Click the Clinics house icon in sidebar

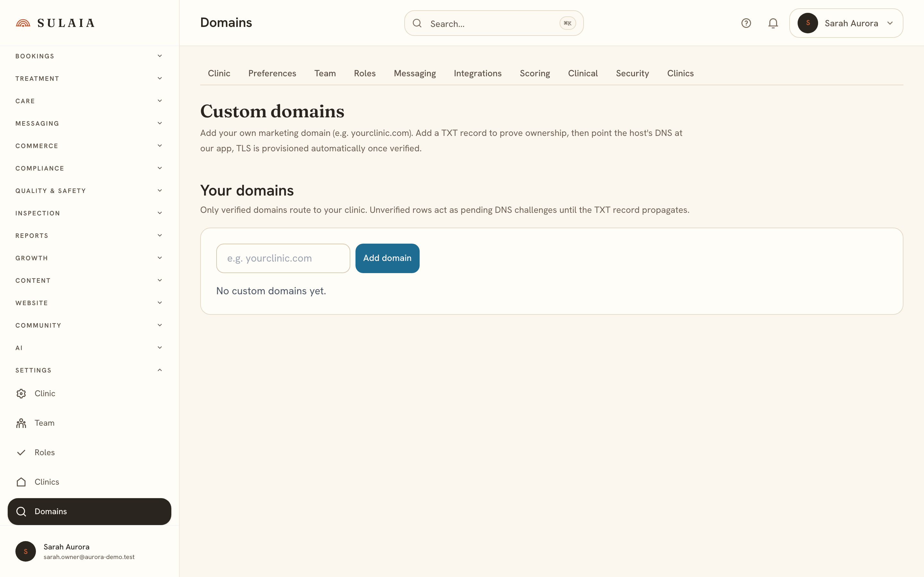point(21,482)
